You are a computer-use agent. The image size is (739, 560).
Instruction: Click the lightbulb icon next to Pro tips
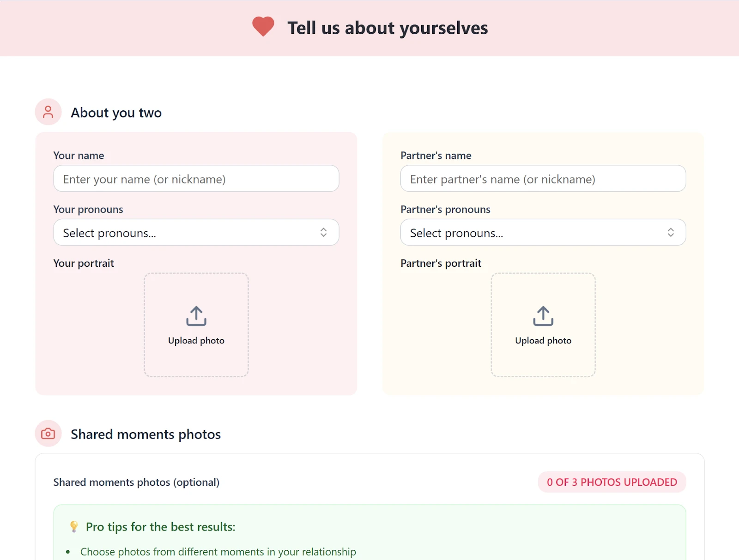click(x=74, y=526)
